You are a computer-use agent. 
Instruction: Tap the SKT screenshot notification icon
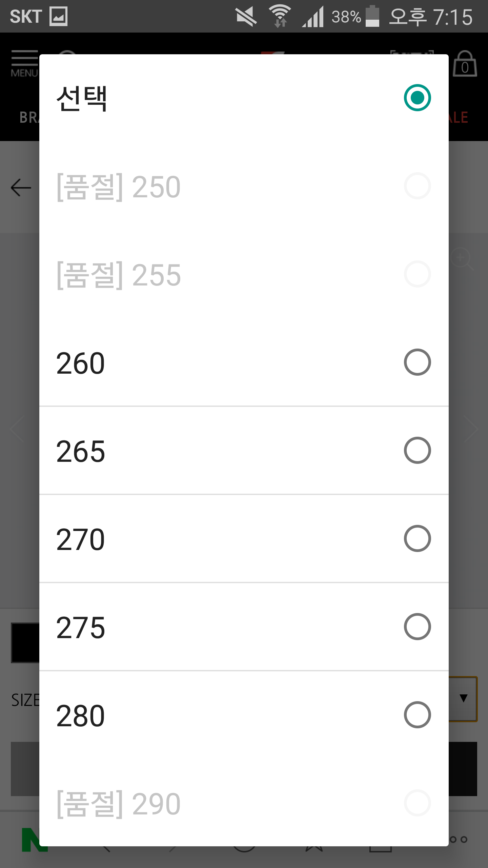[58, 16]
